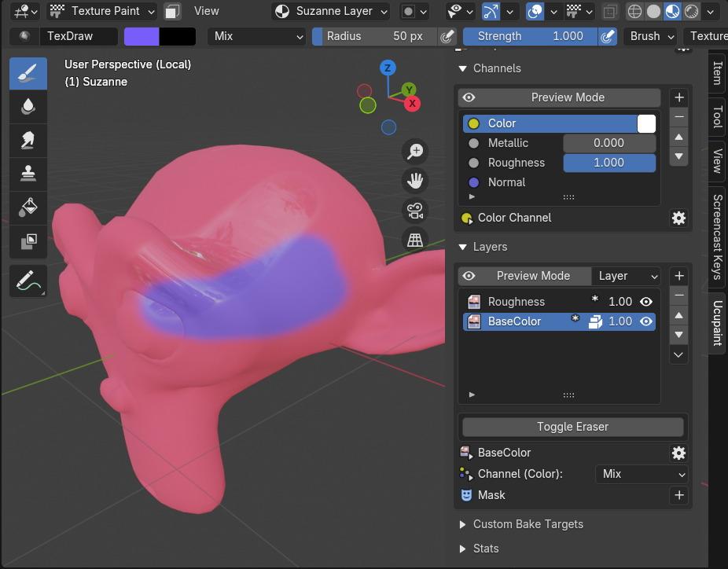This screenshot has height=569, width=728.
Task: Move channel up arrow
Action: [x=678, y=137]
